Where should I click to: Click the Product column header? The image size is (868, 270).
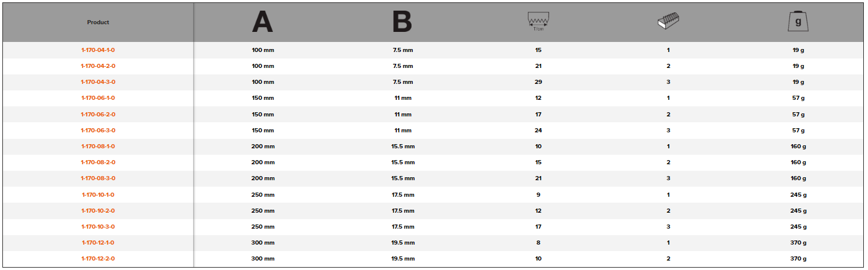click(98, 22)
